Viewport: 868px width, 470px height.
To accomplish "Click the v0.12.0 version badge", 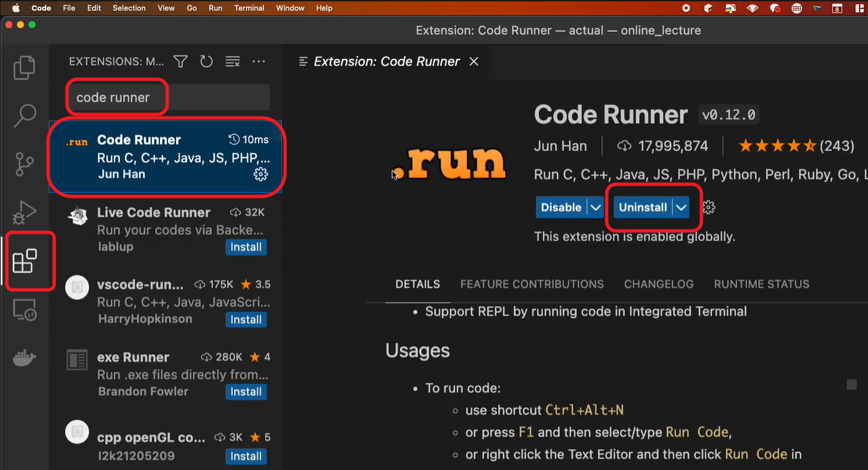I will (x=729, y=115).
